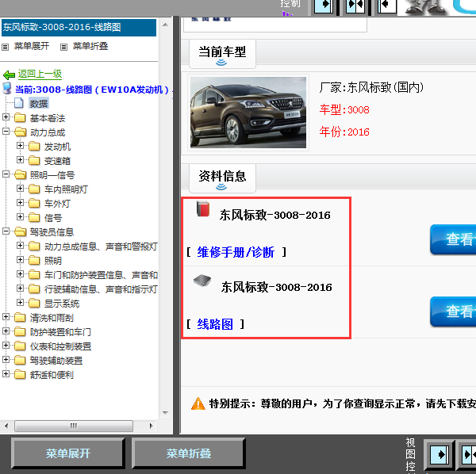The height and width of the screenshot is (474, 476).
Task: Click the bottom 菜单折叠 button
Action: tap(189, 453)
